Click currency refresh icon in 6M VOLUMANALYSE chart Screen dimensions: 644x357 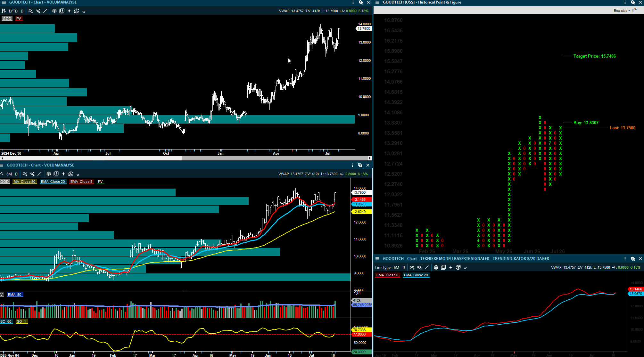coord(71,174)
